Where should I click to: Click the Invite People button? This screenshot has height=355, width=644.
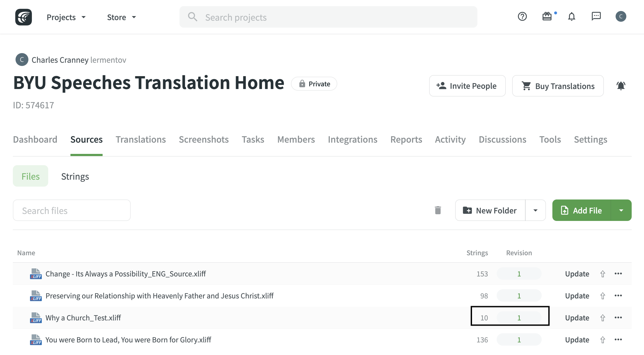click(467, 86)
